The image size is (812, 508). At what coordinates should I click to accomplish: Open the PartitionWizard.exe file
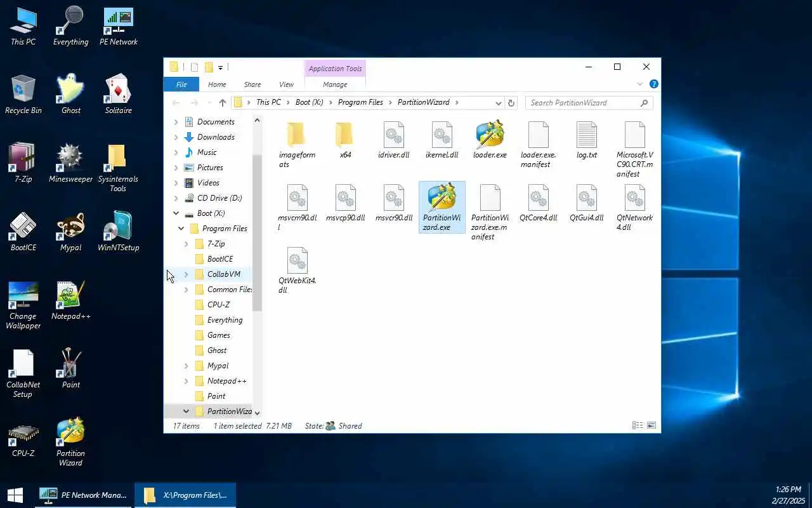tap(442, 207)
